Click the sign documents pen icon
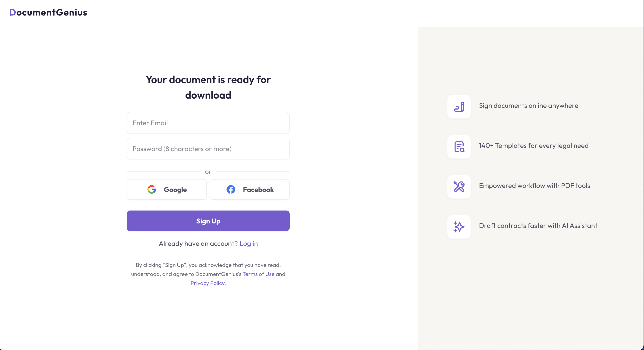The image size is (644, 350). [x=459, y=107]
